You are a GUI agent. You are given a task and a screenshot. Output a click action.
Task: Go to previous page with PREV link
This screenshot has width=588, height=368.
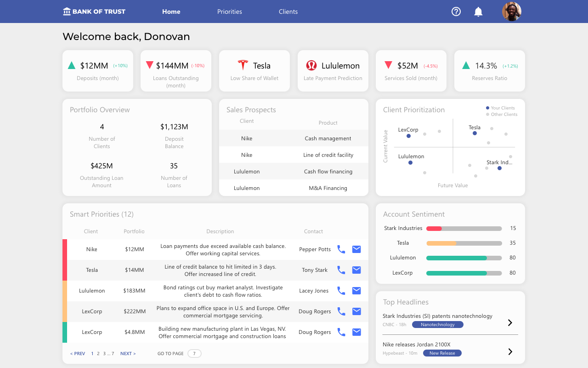pyautogui.click(x=78, y=354)
